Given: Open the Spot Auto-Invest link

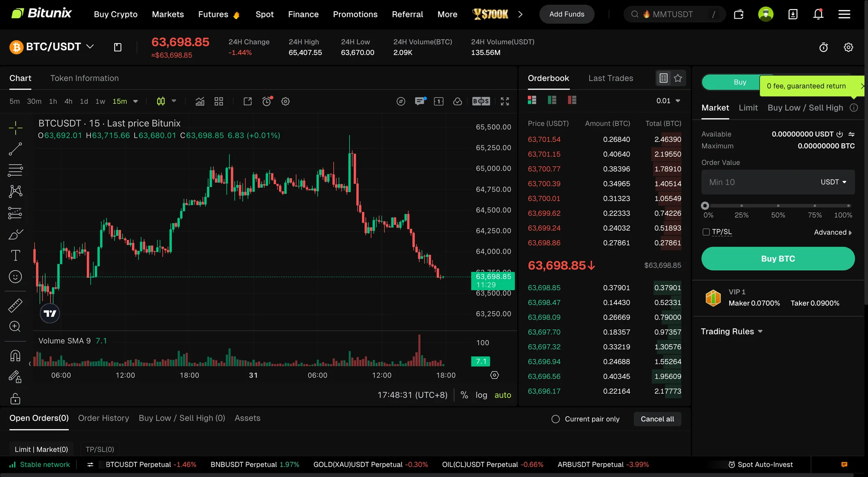Looking at the screenshot, I should click(x=760, y=464).
